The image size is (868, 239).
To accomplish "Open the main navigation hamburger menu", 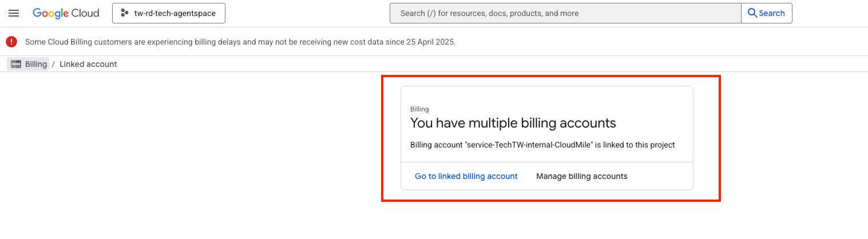I will pyautogui.click(x=14, y=13).
